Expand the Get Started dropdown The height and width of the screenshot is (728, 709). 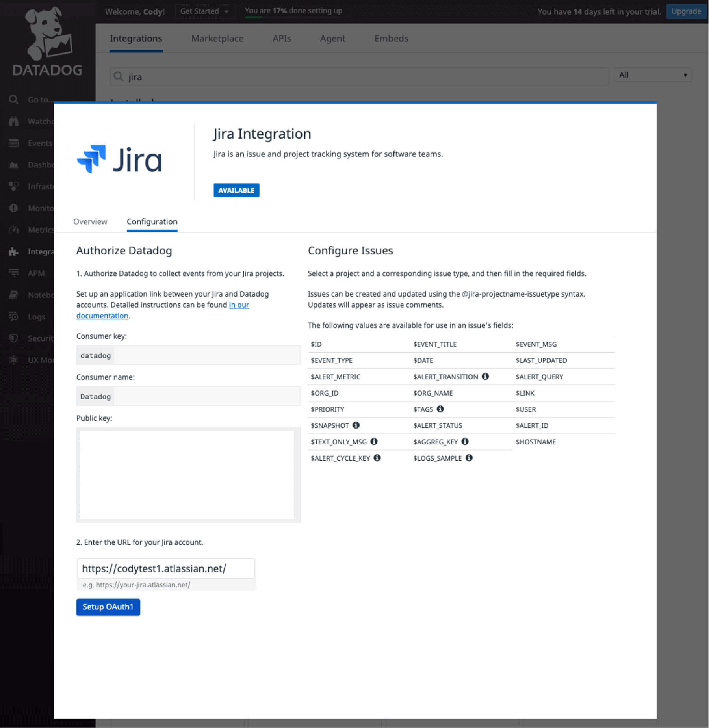[x=204, y=11]
